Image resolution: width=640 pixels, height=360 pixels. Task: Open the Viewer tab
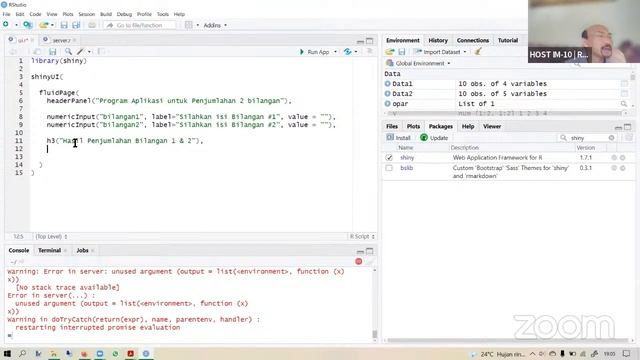pyautogui.click(x=492, y=127)
